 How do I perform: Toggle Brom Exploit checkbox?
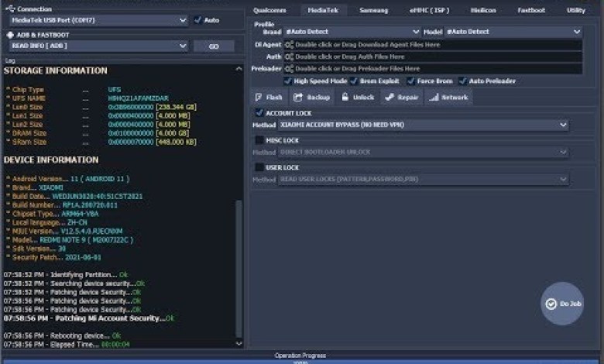click(354, 81)
